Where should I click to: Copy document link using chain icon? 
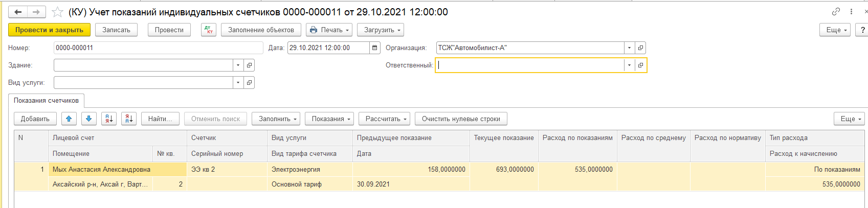(836, 12)
